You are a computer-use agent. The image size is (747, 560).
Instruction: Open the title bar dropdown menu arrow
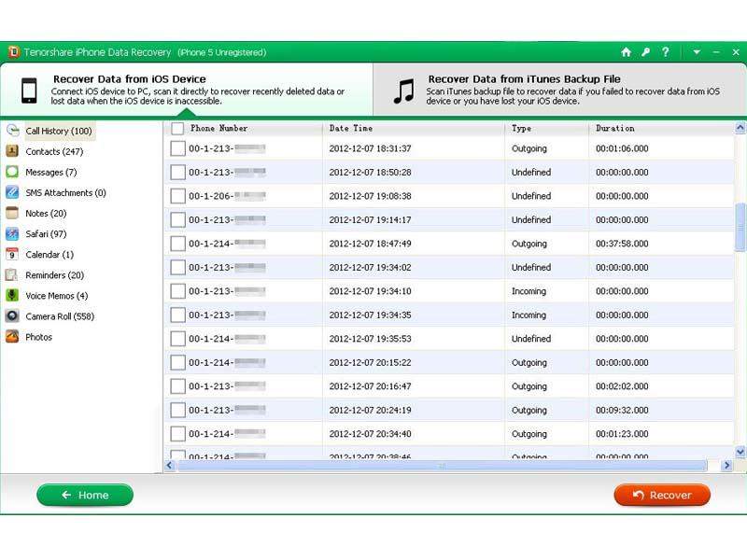(697, 52)
